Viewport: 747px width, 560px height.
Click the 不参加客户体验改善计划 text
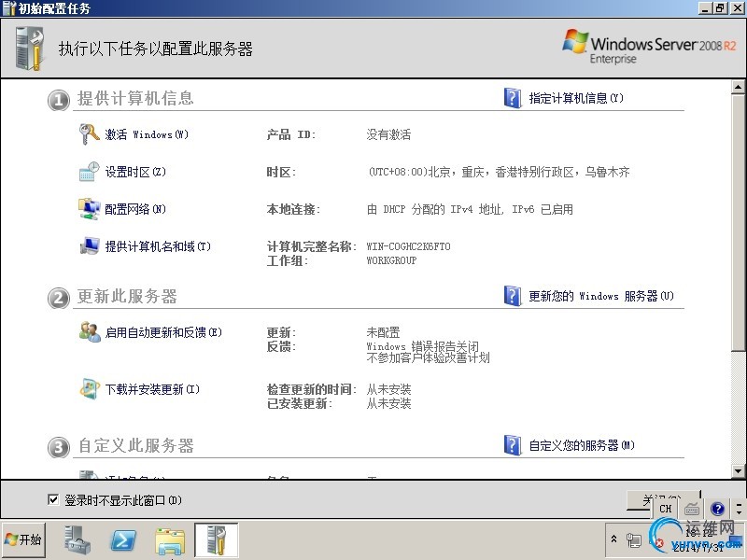pos(428,357)
